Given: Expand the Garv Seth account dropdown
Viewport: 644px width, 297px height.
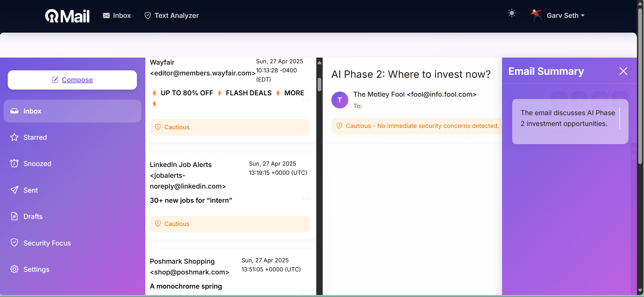Looking at the screenshot, I should point(565,15).
